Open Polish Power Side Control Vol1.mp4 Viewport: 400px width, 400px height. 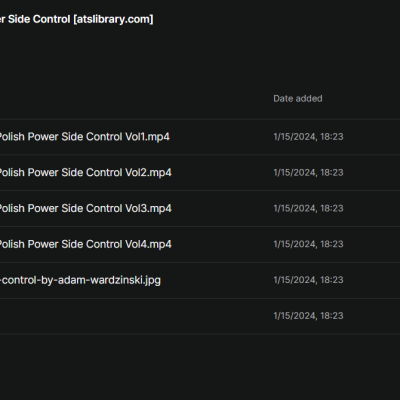85,137
